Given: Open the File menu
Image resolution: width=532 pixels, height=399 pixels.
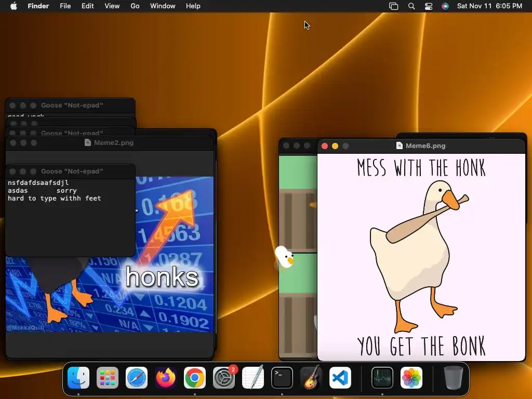Looking at the screenshot, I should 65,6.
